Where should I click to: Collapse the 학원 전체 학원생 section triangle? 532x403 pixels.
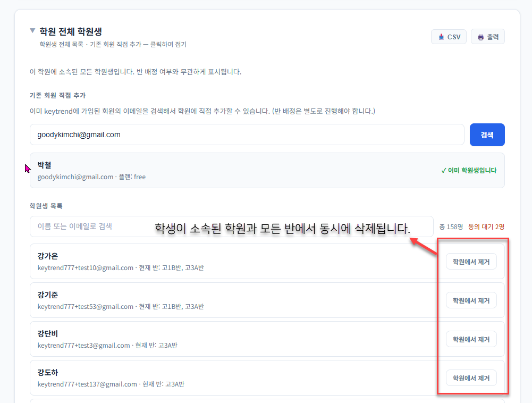coord(32,30)
